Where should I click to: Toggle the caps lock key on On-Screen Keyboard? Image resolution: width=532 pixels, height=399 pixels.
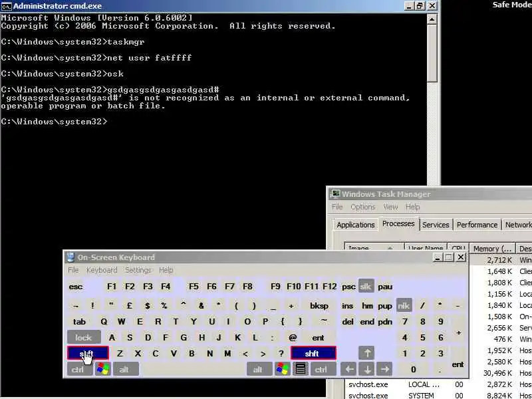[x=84, y=337]
